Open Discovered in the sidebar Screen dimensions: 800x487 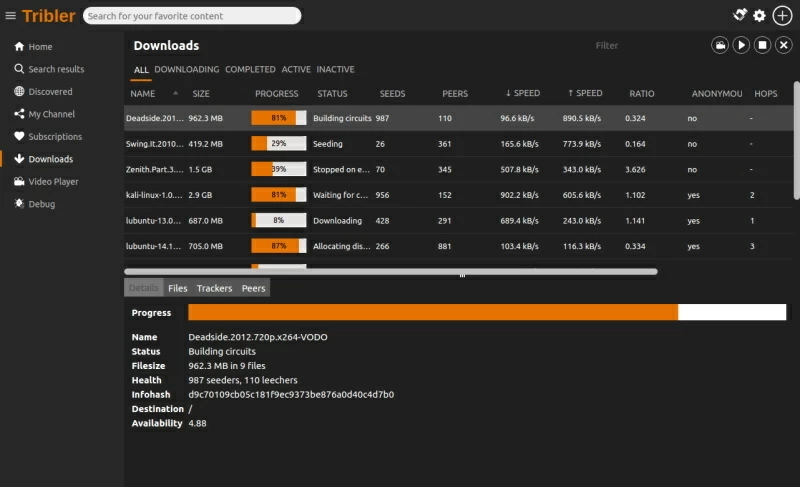point(51,91)
